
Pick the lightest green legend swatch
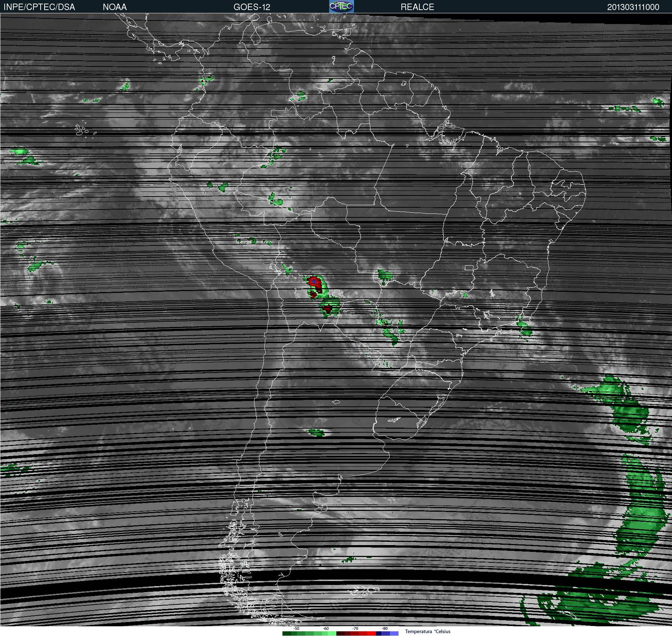pos(332,633)
